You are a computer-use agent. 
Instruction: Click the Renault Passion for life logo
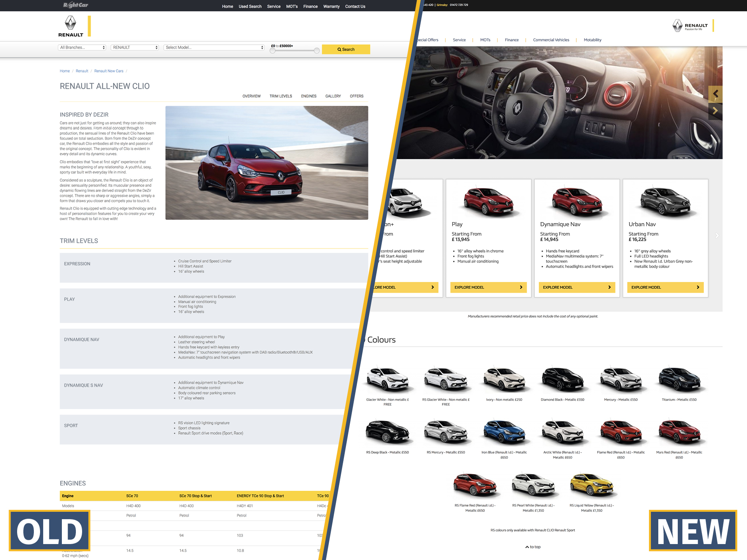[691, 26]
